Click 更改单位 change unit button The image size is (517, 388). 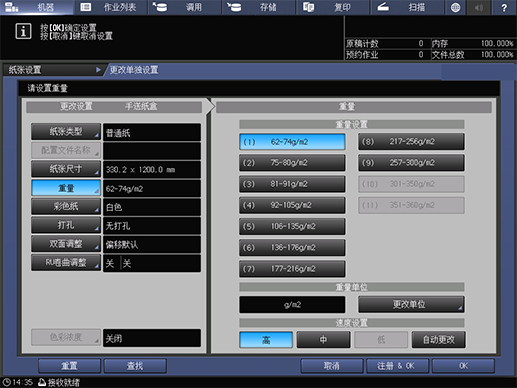tap(411, 304)
